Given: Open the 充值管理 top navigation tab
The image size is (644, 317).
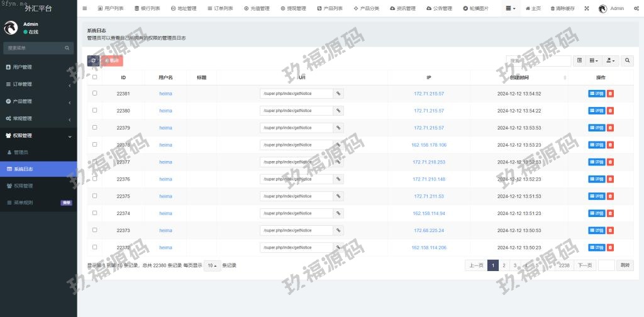Looking at the screenshot, I should tap(257, 9).
